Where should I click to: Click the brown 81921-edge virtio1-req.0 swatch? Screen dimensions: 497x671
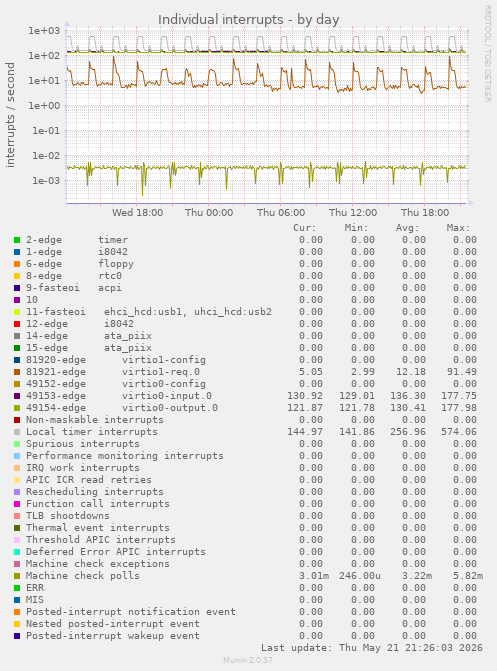pos(17,372)
